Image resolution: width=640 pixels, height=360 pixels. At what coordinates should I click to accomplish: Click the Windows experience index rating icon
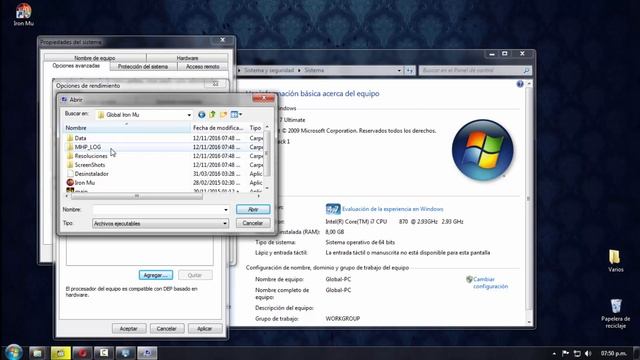[x=333, y=209]
